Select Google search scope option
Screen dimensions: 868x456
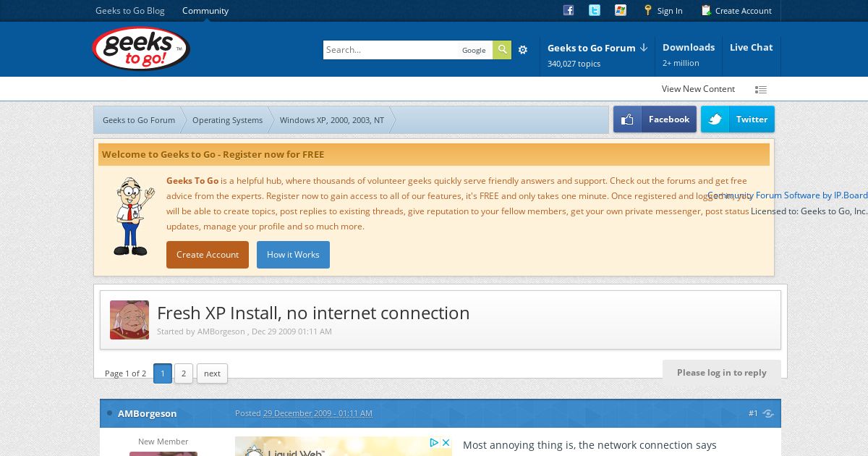474,50
